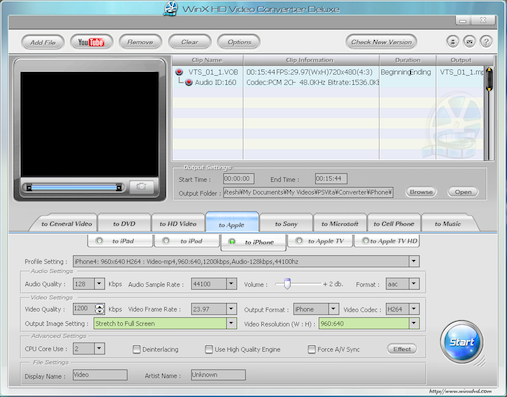Screen dimensions: 507x397
Task: Click Browse for output folder
Action: [x=421, y=192]
